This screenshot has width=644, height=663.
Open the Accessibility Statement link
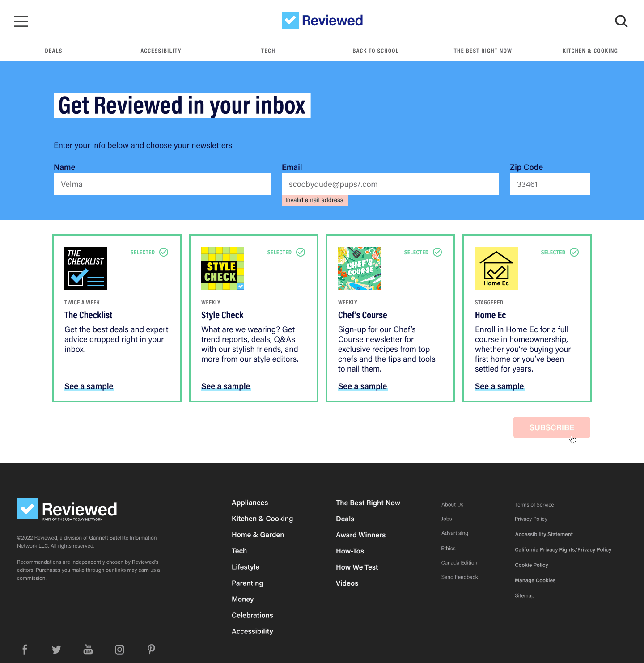coord(544,534)
